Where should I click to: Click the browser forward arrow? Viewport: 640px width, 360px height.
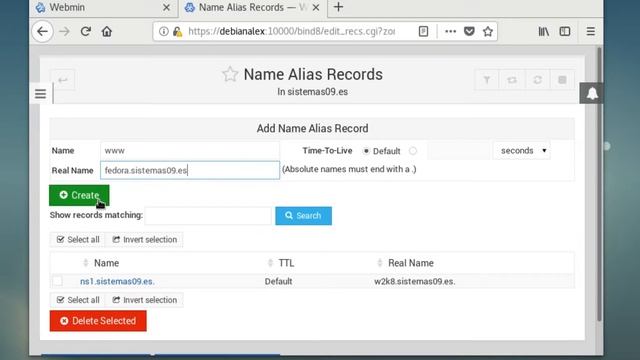[64, 31]
